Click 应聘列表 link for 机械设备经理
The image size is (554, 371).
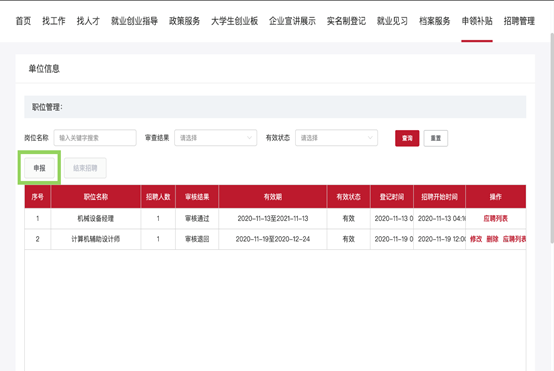tap(495, 219)
